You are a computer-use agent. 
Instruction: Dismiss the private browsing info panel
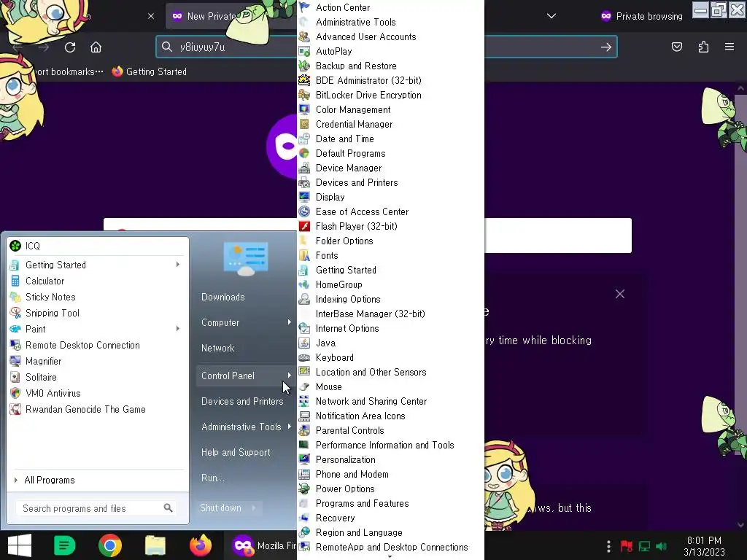(x=620, y=294)
